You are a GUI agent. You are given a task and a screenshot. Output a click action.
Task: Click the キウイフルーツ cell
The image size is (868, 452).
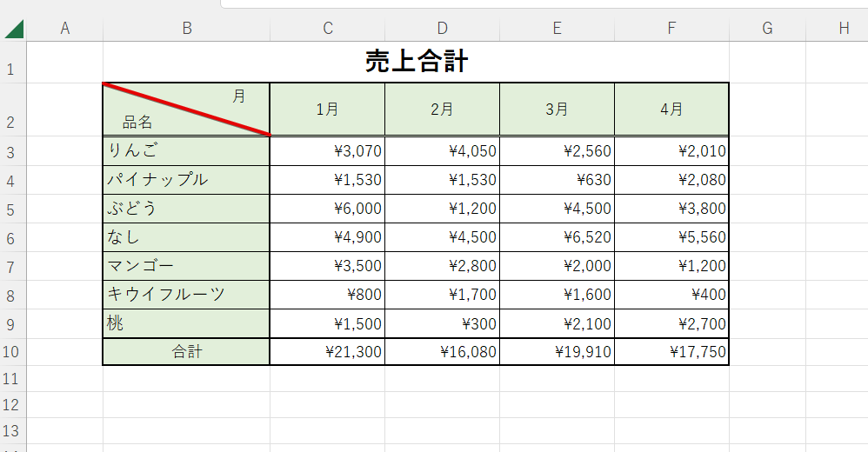click(x=186, y=295)
